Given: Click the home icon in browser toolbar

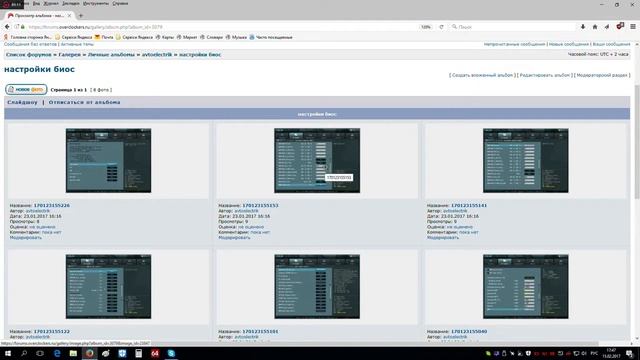Looking at the screenshot, I should tap(595, 27).
